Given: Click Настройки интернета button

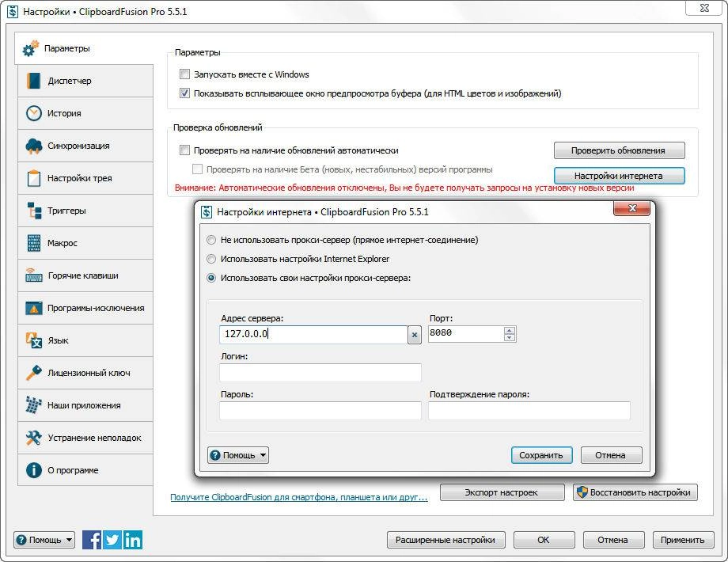Looking at the screenshot, I should tap(619, 176).
